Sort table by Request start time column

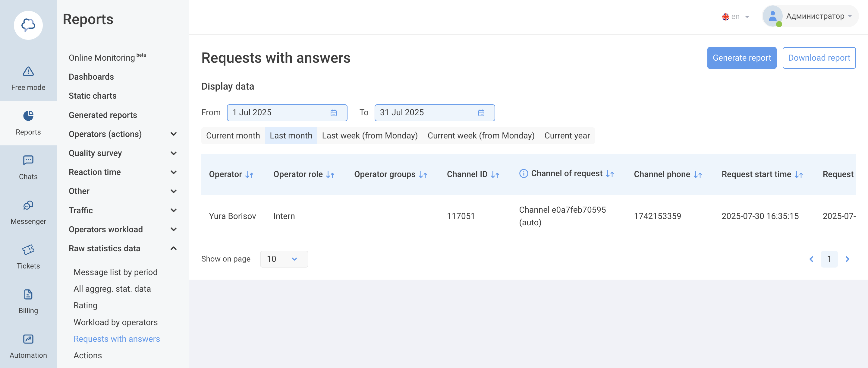tap(799, 174)
